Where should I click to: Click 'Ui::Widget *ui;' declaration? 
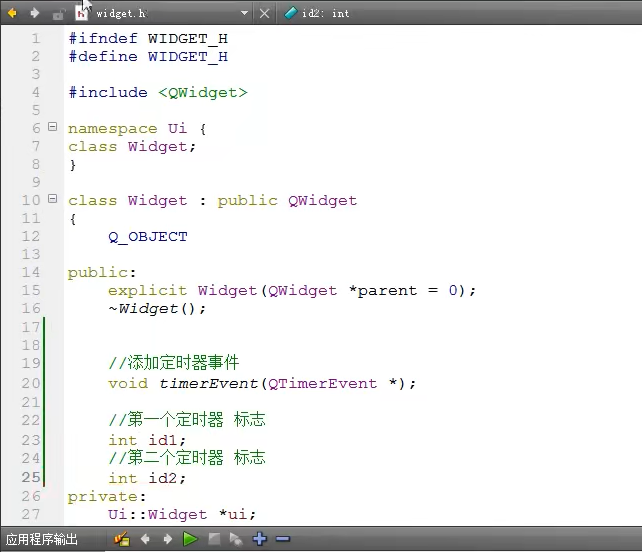click(x=182, y=514)
